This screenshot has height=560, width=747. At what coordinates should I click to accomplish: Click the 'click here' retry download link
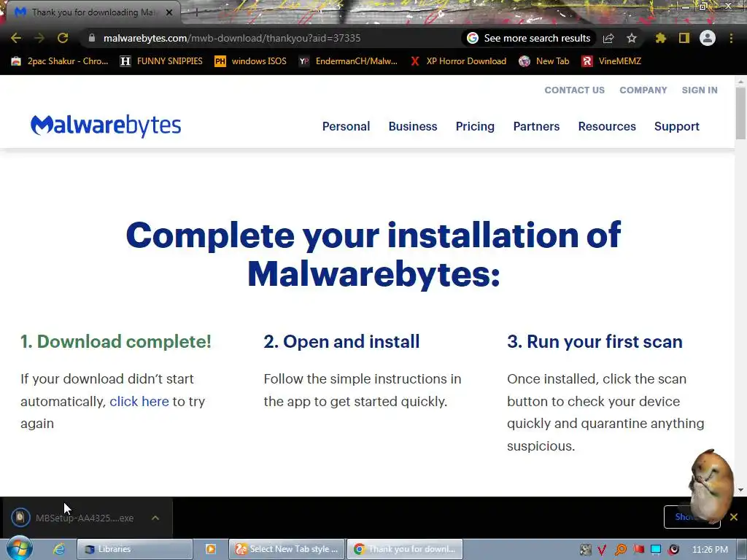[x=139, y=402]
